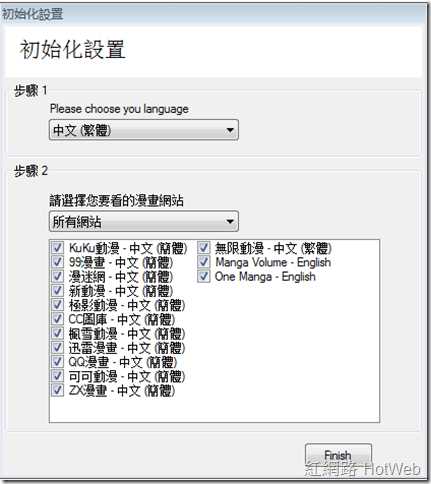Screen dimensions: 431x484
Task: Uncheck the ZX漫畫 checkbox
Action: (x=57, y=390)
